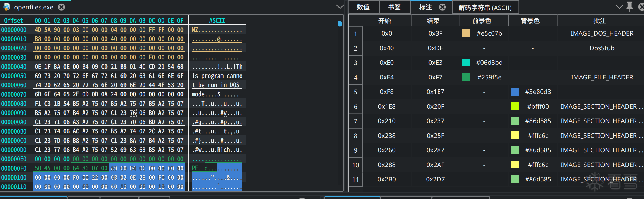The width and height of the screenshot is (644, 199).
Task: Click the #86d585 swatch in row 11
Action: (515, 179)
